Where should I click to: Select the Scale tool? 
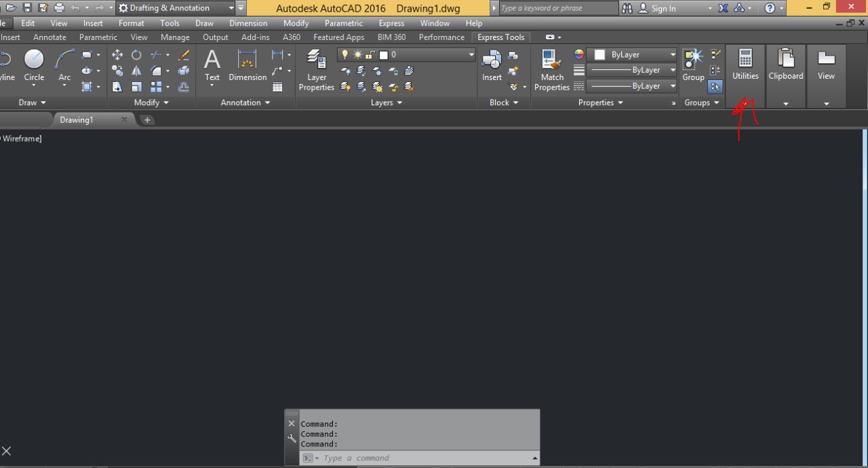pyautogui.click(x=136, y=87)
